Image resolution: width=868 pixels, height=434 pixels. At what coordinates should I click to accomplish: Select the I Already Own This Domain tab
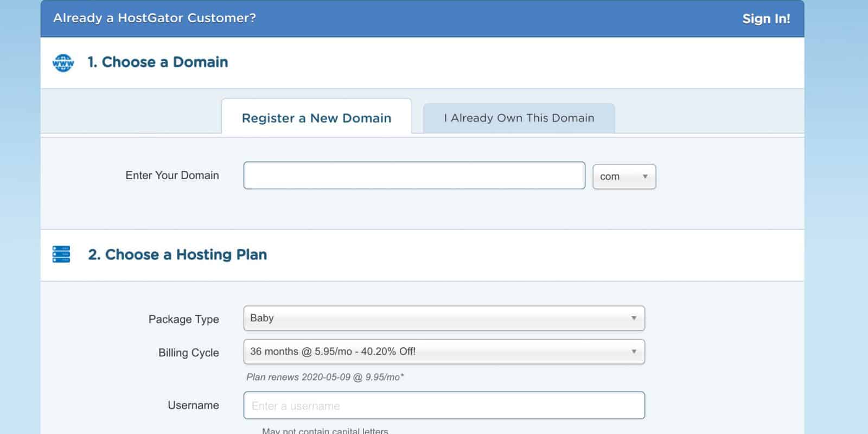click(519, 118)
